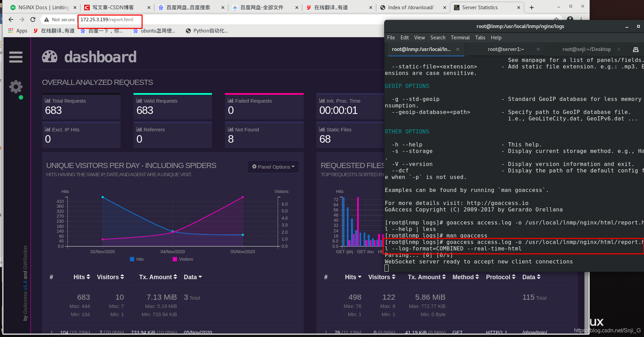Open the terminal Terminal menu
This screenshot has width=644, height=337.
coord(460,38)
